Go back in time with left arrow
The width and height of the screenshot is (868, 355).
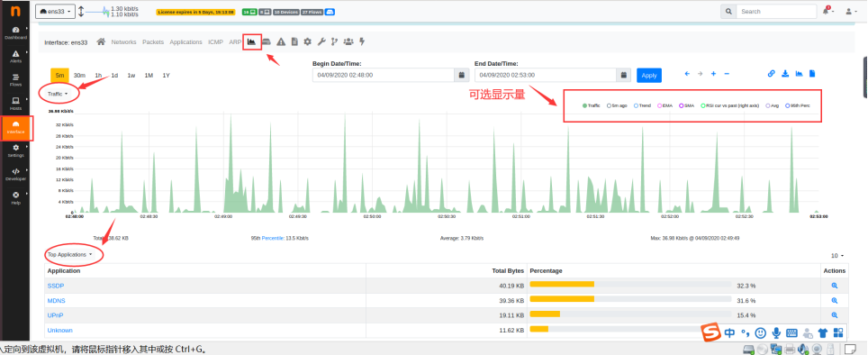pyautogui.click(x=687, y=74)
